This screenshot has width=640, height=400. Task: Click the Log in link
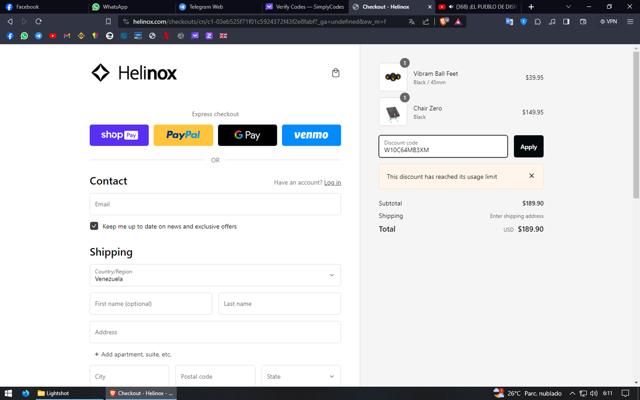click(332, 182)
